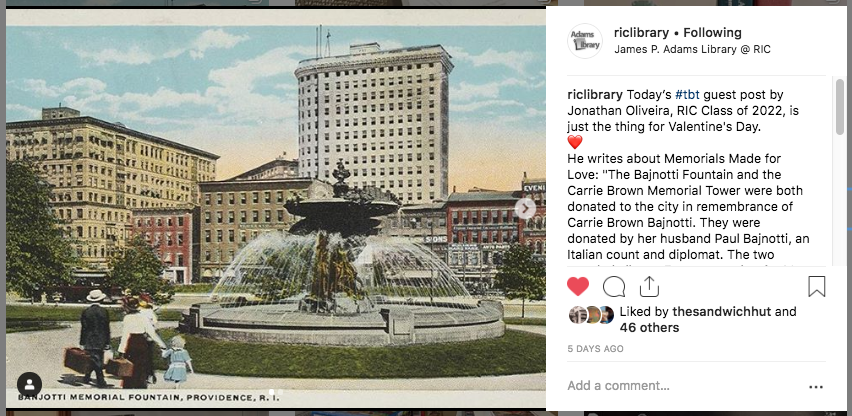852x416 pixels.
Task: Click the Bajnotti fountain postcard image
Action: pos(275,209)
